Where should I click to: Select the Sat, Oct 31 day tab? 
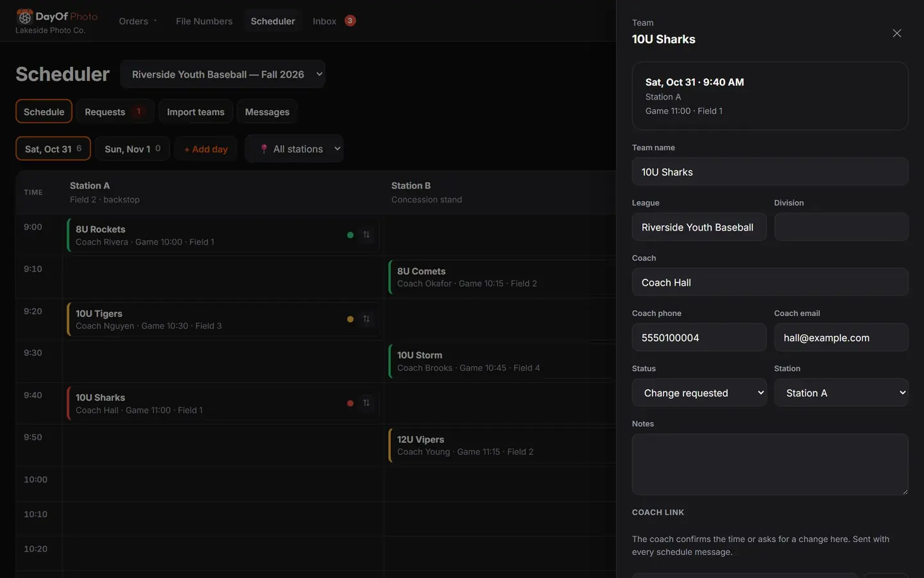tap(53, 148)
